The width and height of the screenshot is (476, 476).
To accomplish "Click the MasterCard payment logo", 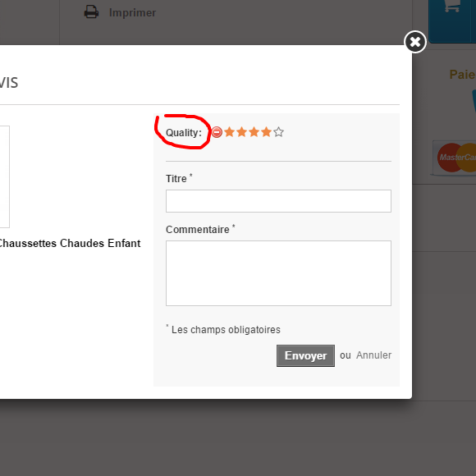I will tap(454, 158).
